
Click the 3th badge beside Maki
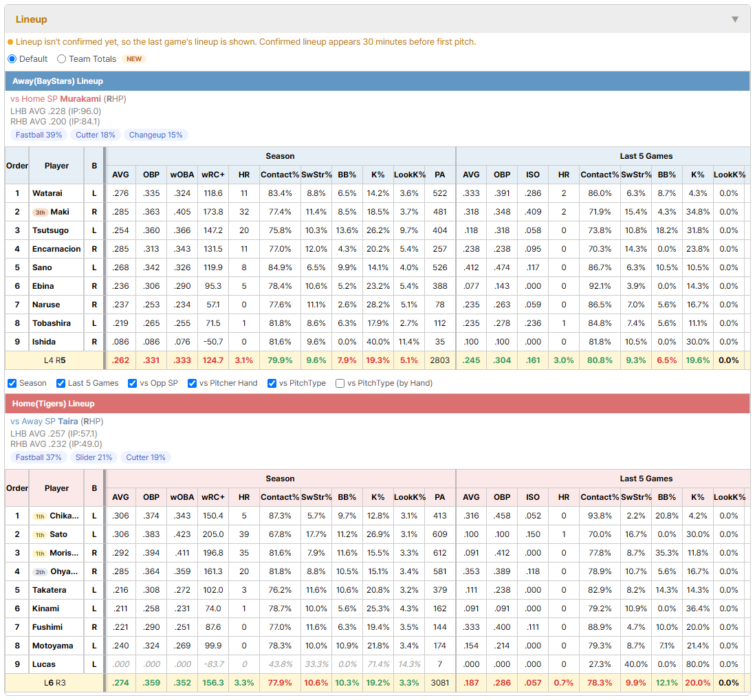tap(41, 212)
